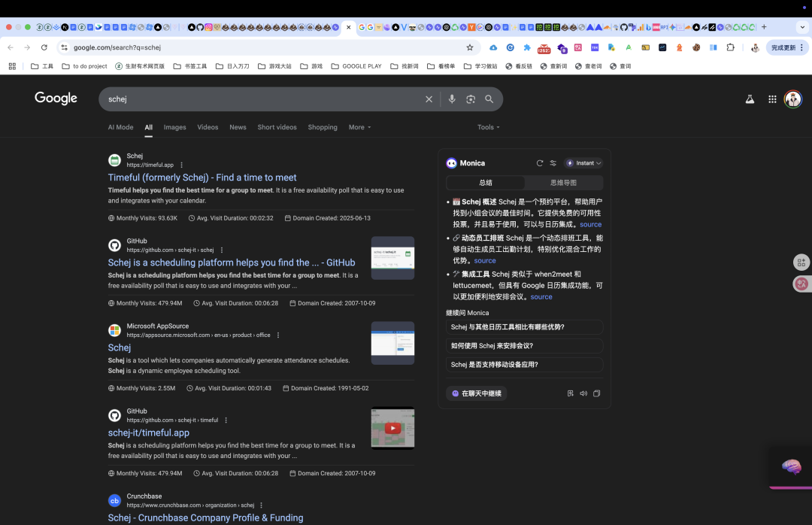Open more options for Microsoft AppSource result
The image size is (812, 525).
278,335
